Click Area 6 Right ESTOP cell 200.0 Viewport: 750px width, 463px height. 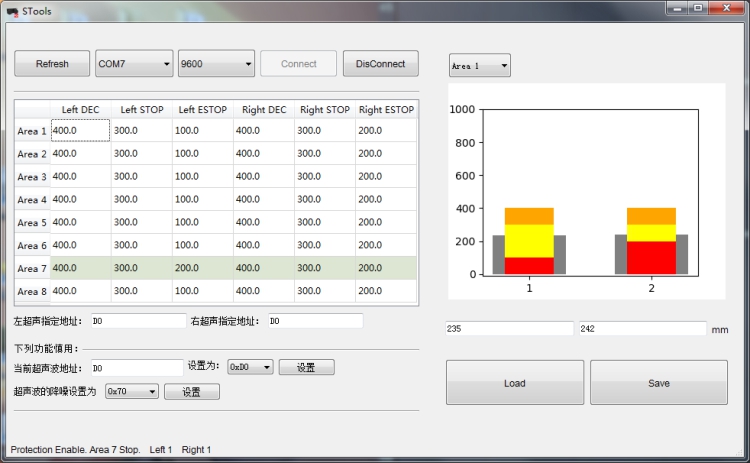click(x=386, y=245)
